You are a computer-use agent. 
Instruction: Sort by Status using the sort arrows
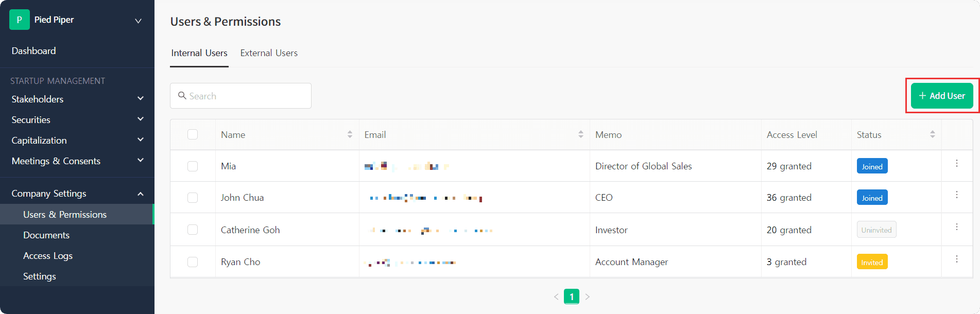point(933,134)
